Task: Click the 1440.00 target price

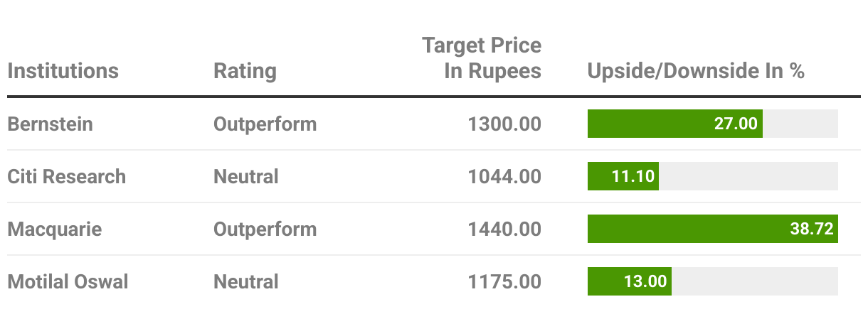Action: pos(504,229)
